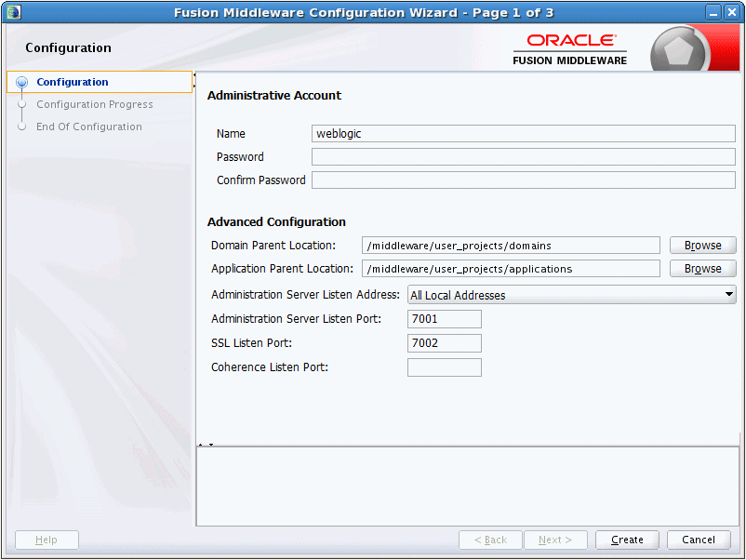Viewport: 746px width, 560px height.
Task: Click the Create button
Action: pyautogui.click(x=627, y=540)
